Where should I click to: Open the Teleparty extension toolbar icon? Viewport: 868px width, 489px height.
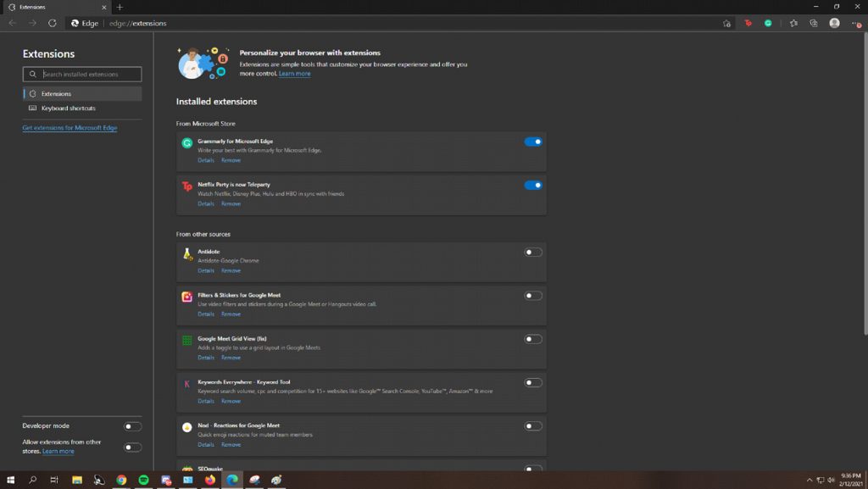tap(748, 23)
